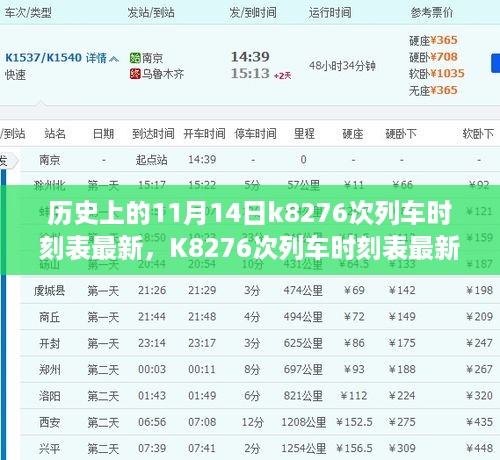This screenshot has height=460, width=500.
Task: Click the 洛阳 station name
Action: 49,396
